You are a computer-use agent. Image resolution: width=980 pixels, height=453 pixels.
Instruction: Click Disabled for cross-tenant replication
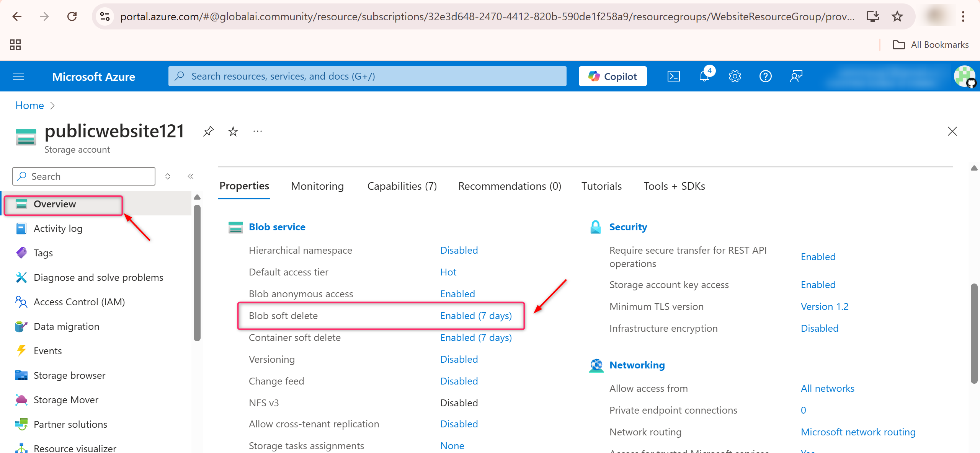pyautogui.click(x=459, y=424)
